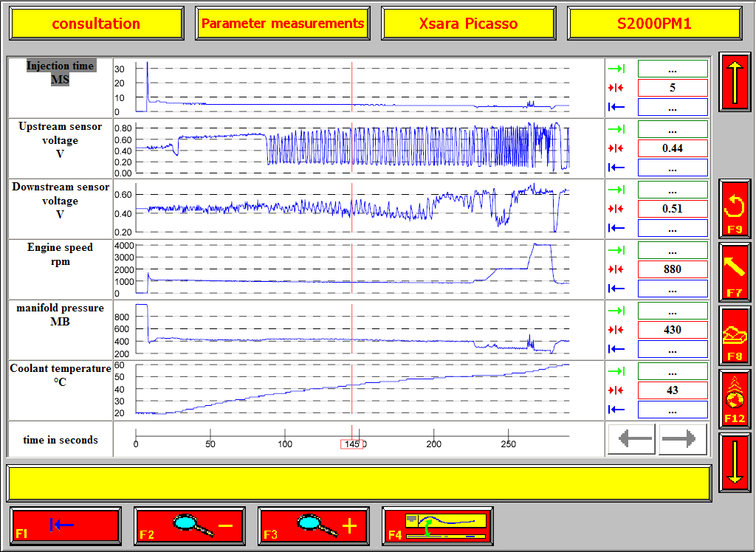Click the S2000PM1 header

click(654, 23)
